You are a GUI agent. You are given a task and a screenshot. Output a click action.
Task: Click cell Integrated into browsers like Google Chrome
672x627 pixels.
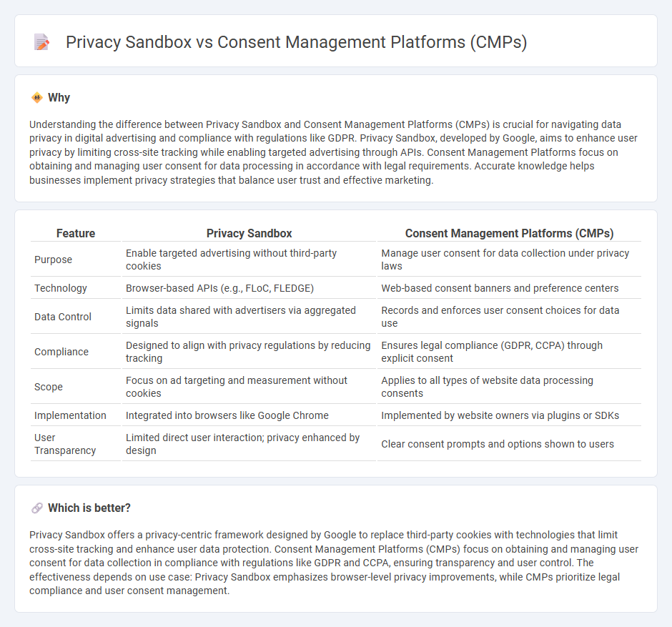coord(249,415)
